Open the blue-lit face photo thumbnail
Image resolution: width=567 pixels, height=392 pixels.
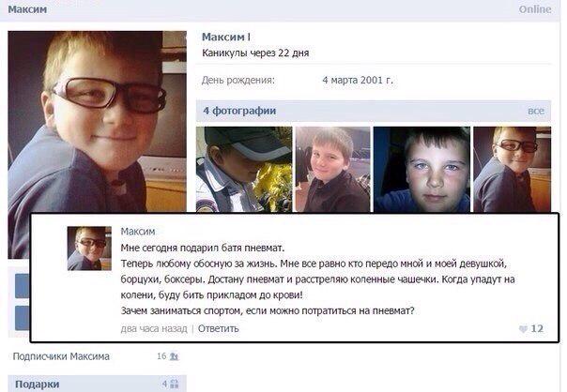[x=421, y=169]
